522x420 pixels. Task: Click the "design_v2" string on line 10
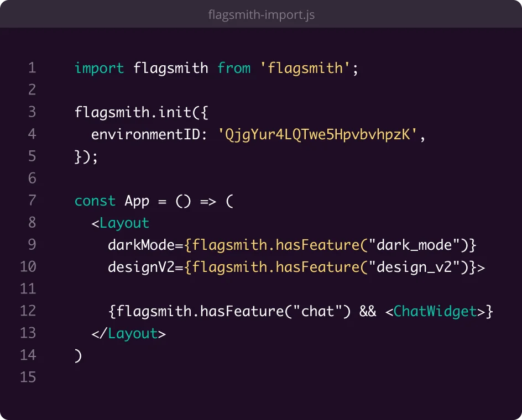click(x=414, y=267)
